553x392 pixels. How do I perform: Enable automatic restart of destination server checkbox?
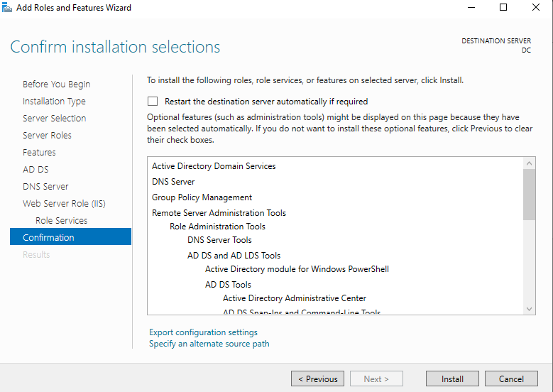(153, 102)
